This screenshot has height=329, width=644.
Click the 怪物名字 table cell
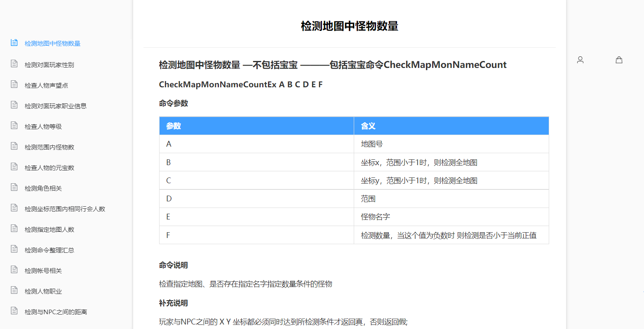pos(375,217)
